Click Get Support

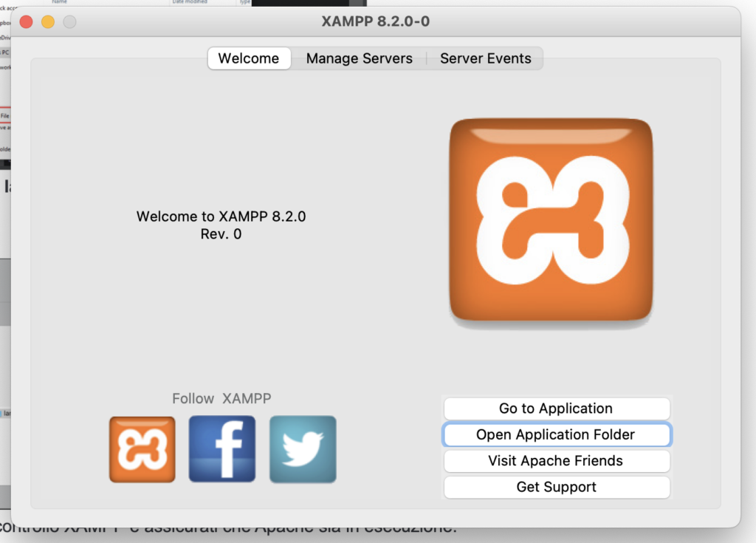[556, 487]
